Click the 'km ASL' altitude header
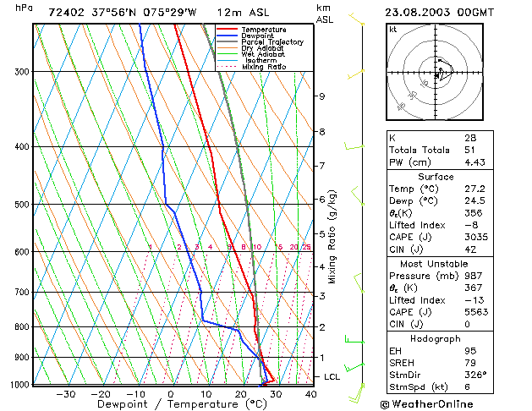 tap(325, 14)
